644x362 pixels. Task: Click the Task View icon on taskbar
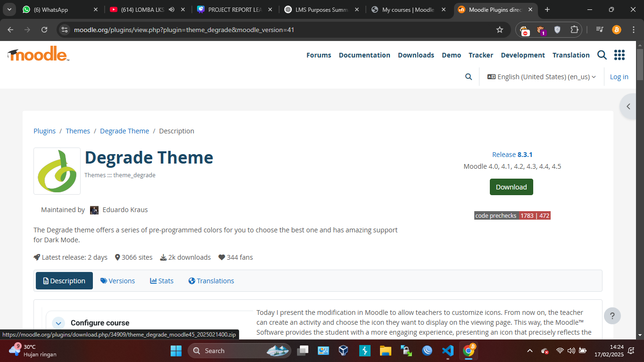(303, 351)
